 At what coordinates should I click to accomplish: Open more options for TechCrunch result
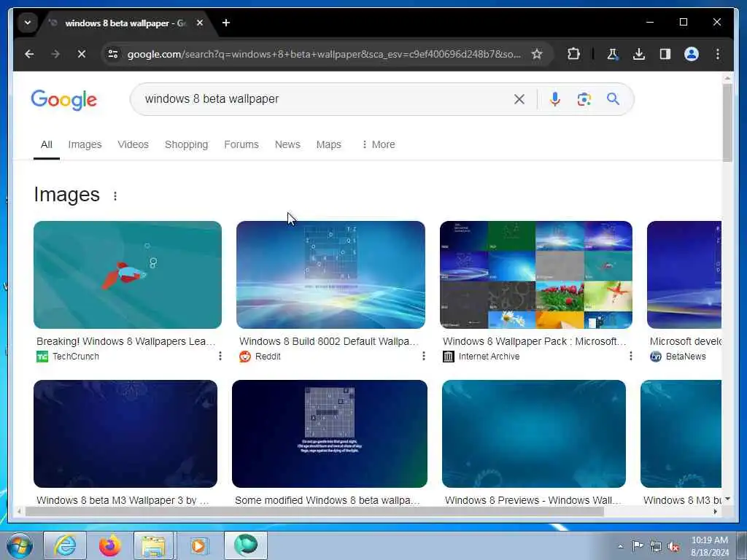(x=220, y=356)
